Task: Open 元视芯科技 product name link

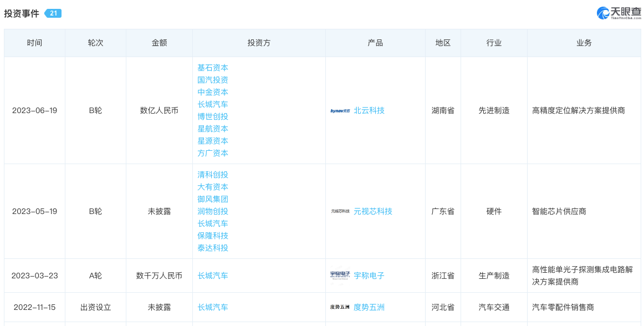Action: (x=373, y=211)
